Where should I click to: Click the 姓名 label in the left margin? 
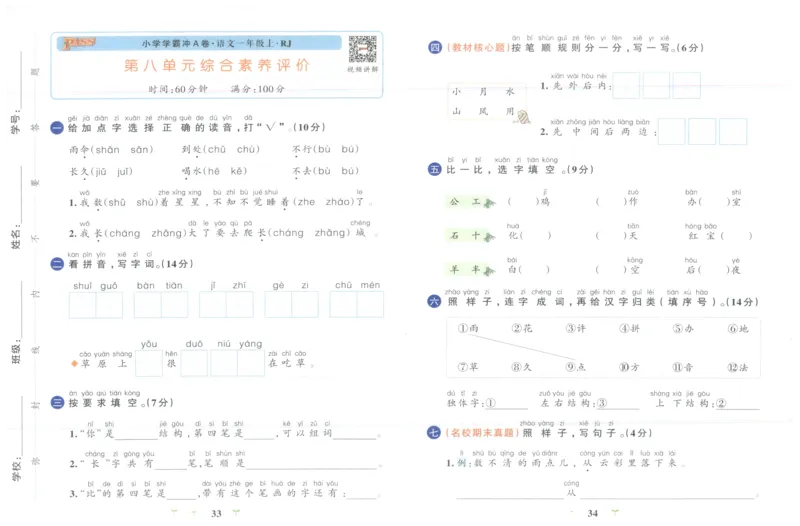(x=16, y=237)
